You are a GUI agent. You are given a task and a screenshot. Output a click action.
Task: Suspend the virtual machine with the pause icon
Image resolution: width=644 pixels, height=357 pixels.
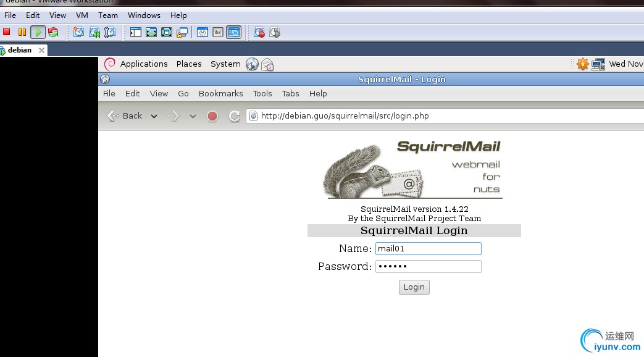tap(22, 32)
